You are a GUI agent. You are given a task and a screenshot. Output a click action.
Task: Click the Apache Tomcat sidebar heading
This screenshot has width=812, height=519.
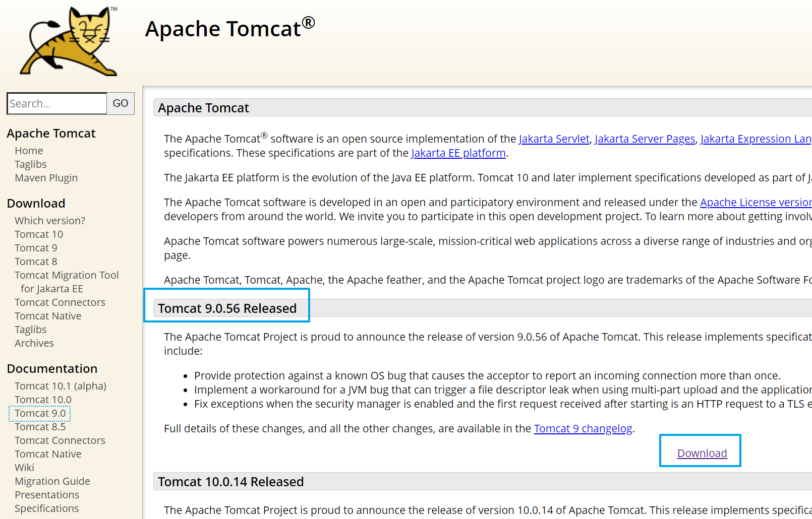coord(51,133)
